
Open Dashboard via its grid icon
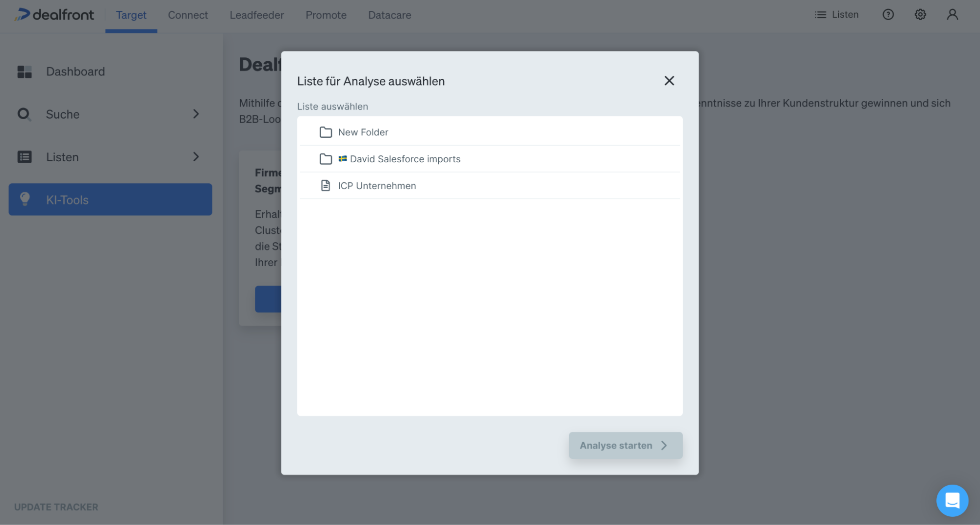(24, 72)
